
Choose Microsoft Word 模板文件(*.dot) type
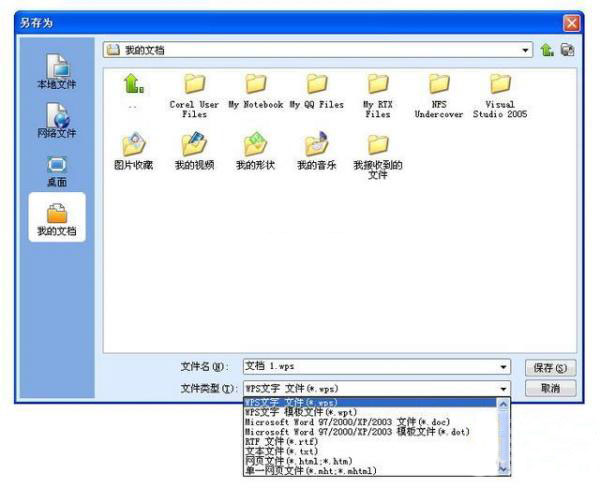coord(370,432)
